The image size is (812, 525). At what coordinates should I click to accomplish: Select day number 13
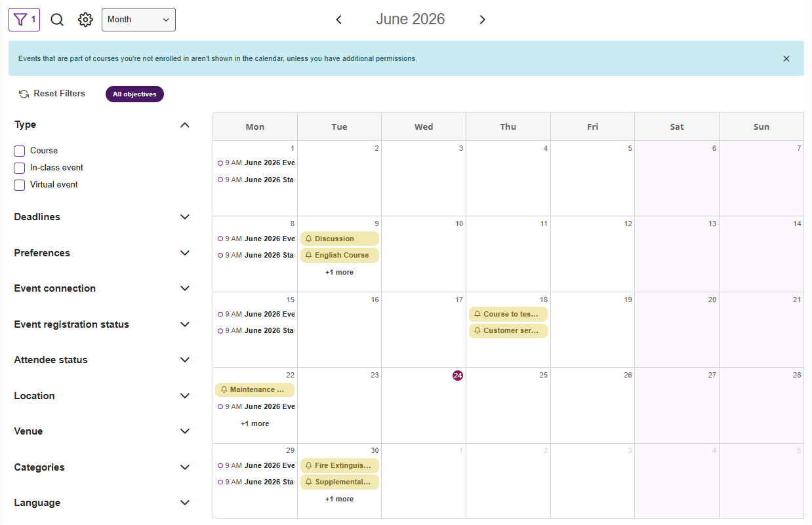click(x=712, y=224)
